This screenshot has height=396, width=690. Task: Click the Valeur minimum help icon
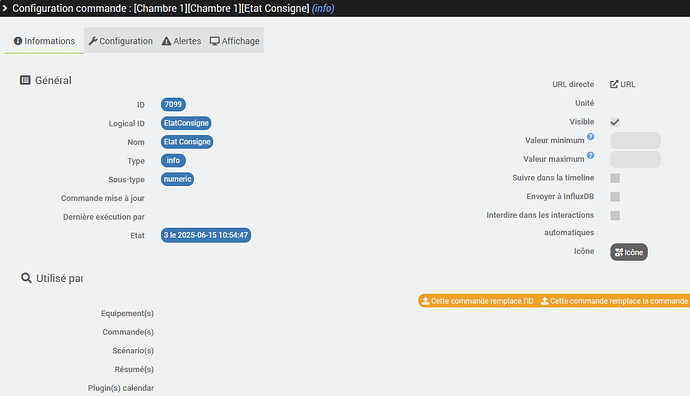591,137
